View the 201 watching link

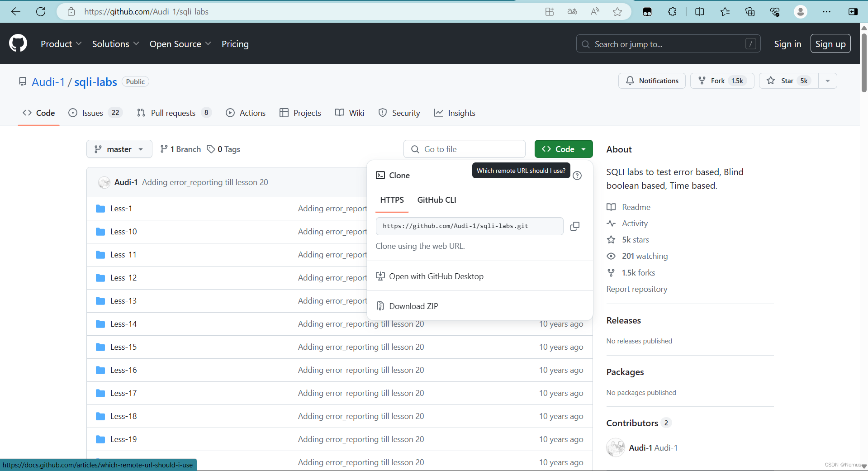tap(637, 256)
